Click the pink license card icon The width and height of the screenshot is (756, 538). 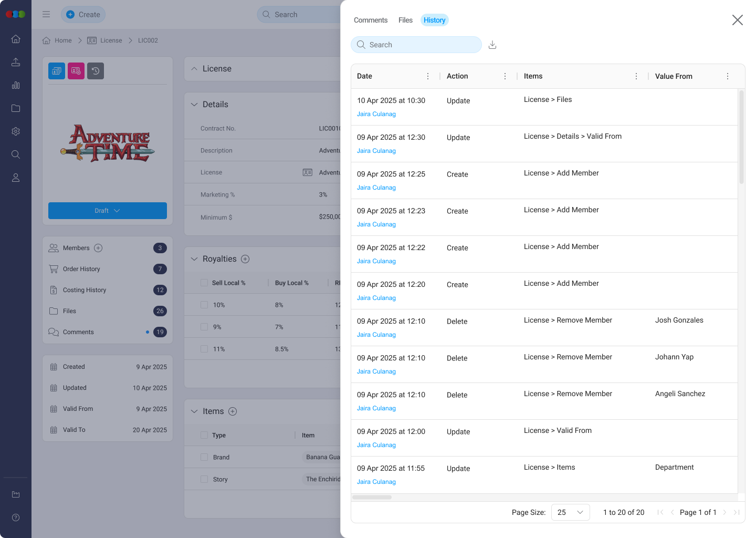tap(76, 71)
